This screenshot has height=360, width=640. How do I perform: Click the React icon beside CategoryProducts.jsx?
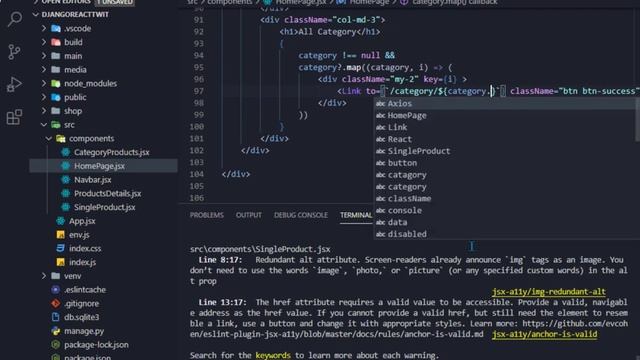[65, 152]
